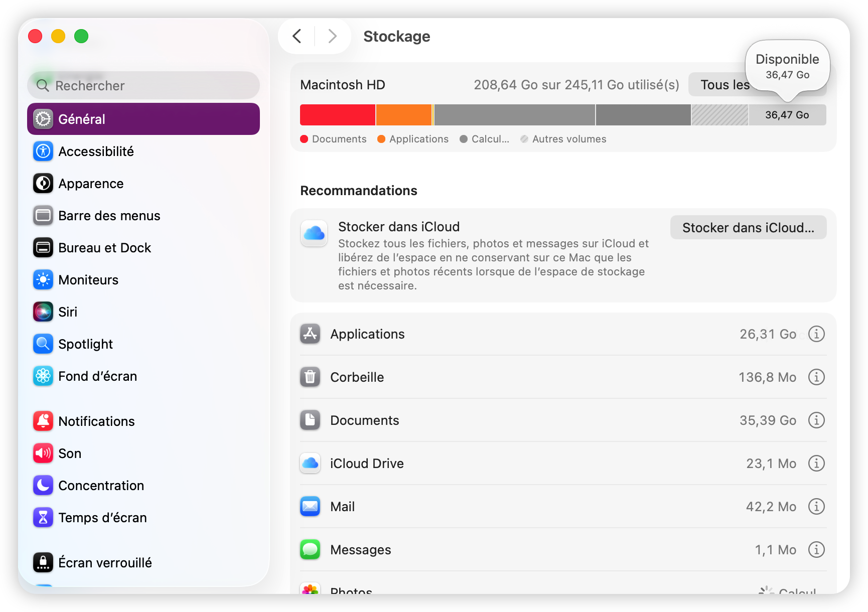Click the Disponible tooltip bubble
Image resolution: width=868 pixels, height=612 pixels.
pos(787,66)
